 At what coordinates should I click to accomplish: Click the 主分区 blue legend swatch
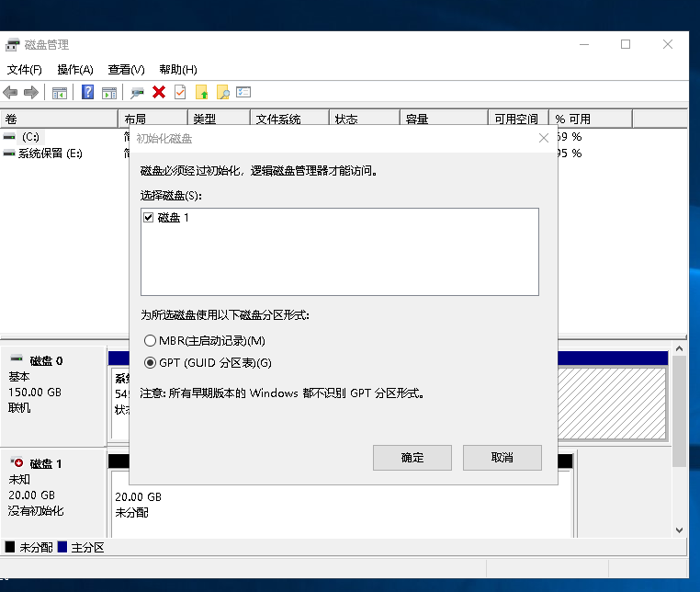coord(62,547)
